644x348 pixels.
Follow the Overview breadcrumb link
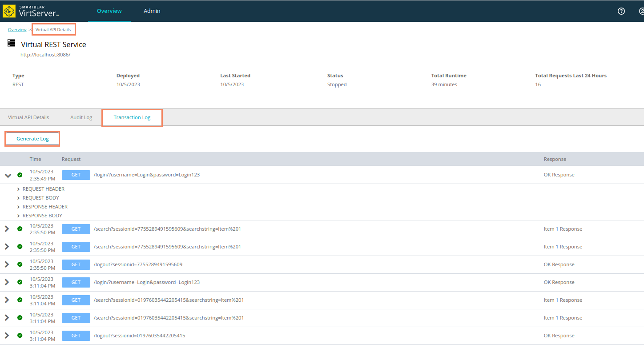[17, 29]
